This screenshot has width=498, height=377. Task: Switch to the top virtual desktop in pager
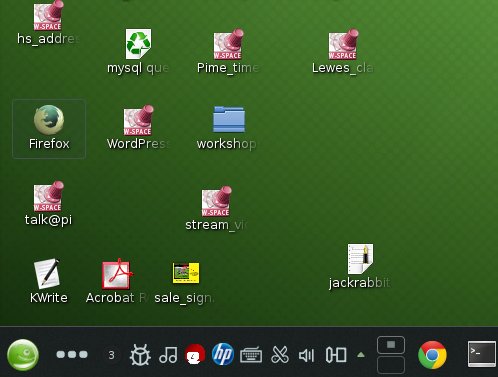(x=391, y=345)
